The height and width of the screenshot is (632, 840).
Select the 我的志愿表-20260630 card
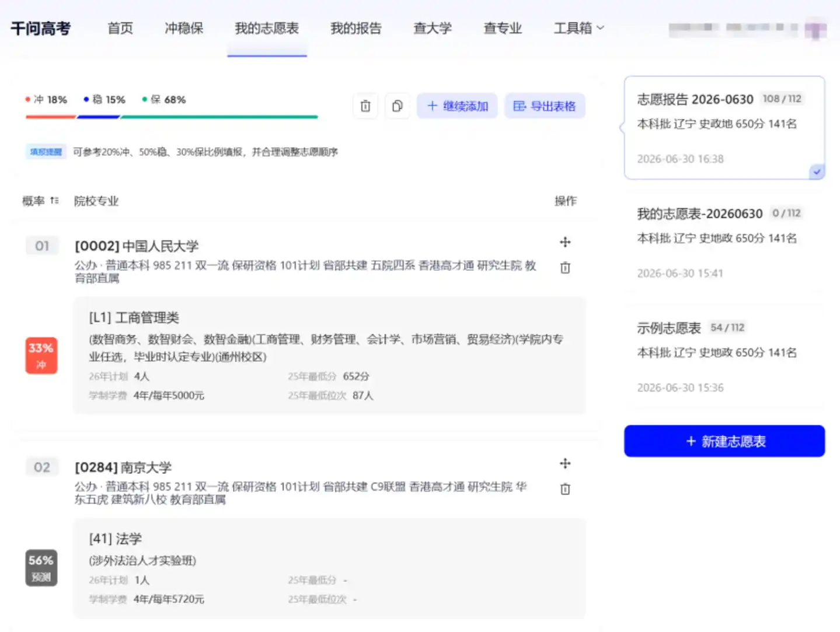[724, 242]
